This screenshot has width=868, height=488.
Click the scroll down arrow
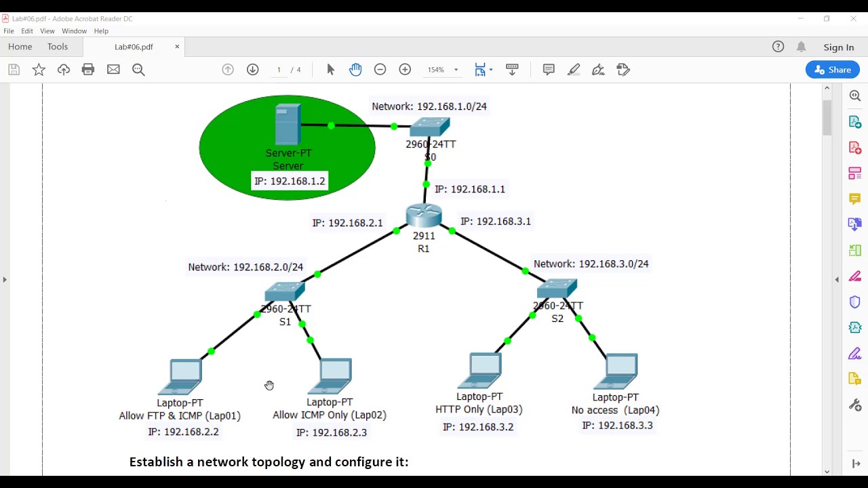tap(827, 471)
